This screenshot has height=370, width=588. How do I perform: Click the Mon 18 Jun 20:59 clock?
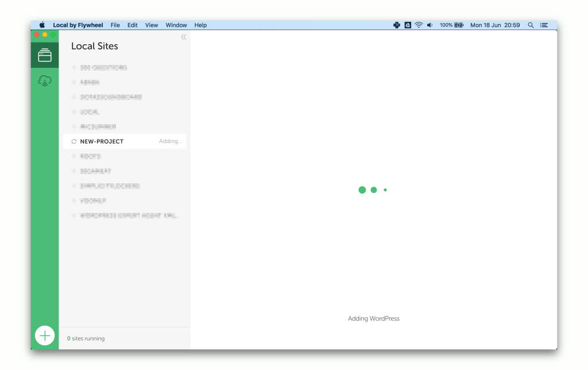(495, 25)
